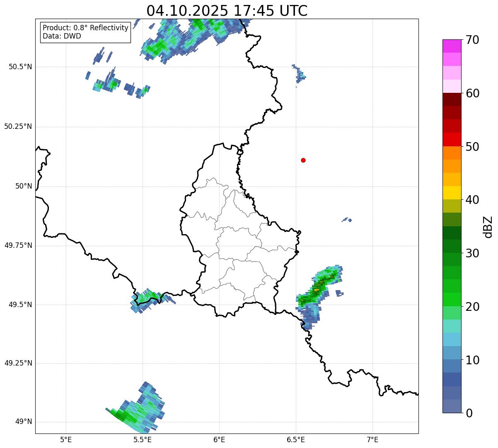The width and height of the screenshot is (498, 448).
Task: Click the 50°N latitude label
Action: point(24,186)
